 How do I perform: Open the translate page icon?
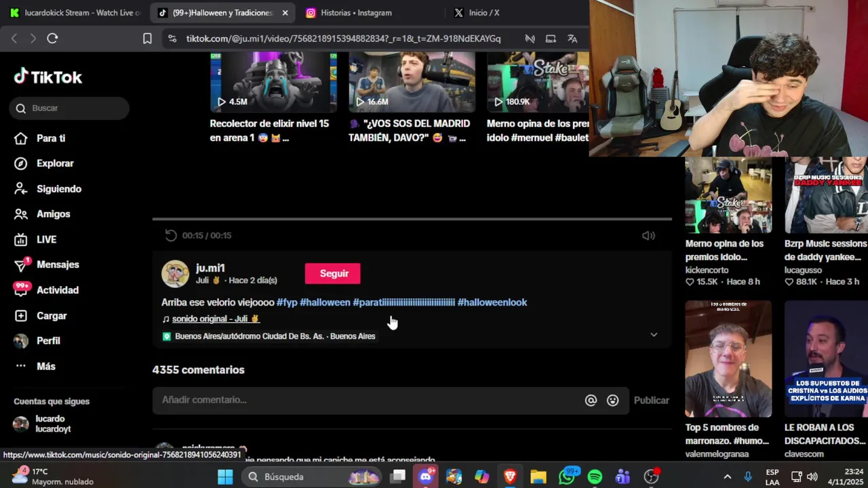pos(572,39)
